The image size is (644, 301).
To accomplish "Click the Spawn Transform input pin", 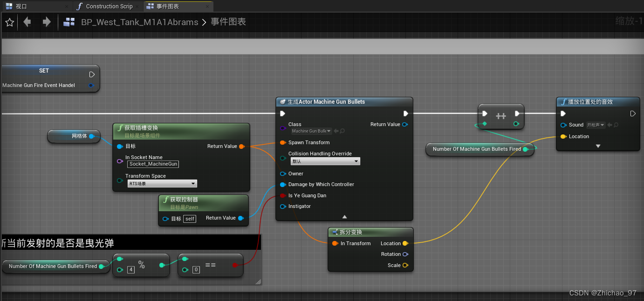I will pos(282,142).
